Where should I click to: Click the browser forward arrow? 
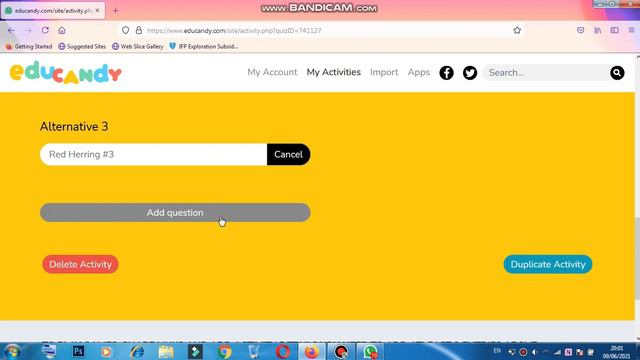pos(28,30)
